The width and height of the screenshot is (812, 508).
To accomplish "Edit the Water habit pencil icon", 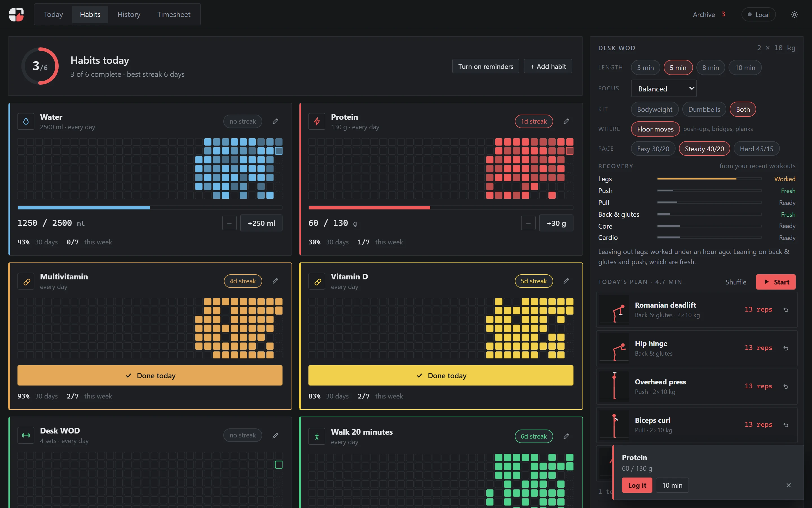I will (275, 121).
